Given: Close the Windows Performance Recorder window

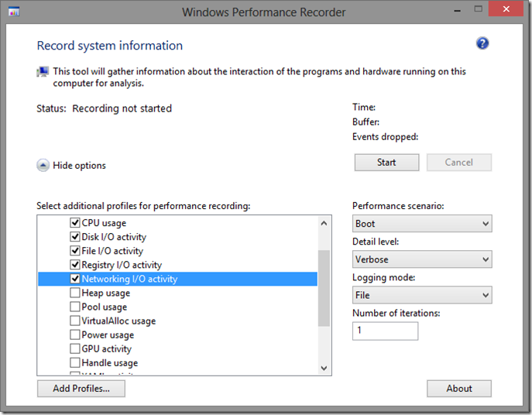Looking at the screenshot, I should click(x=506, y=9).
